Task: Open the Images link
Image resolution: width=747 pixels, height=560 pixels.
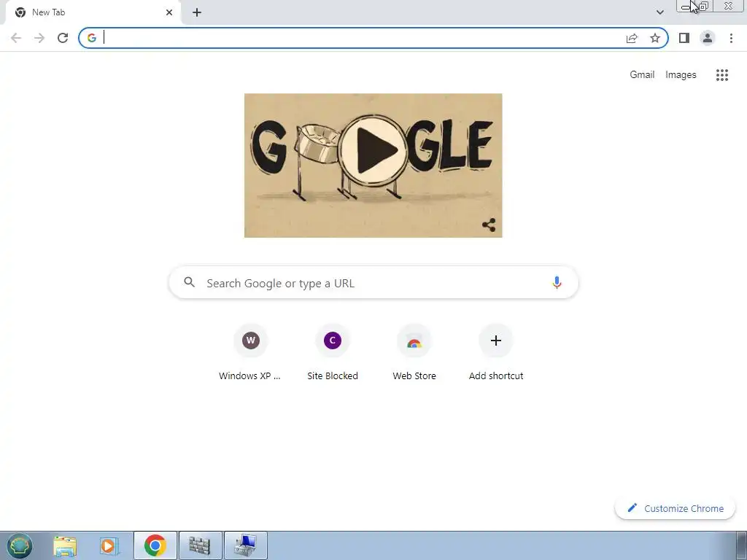Action: (x=681, y=75)
